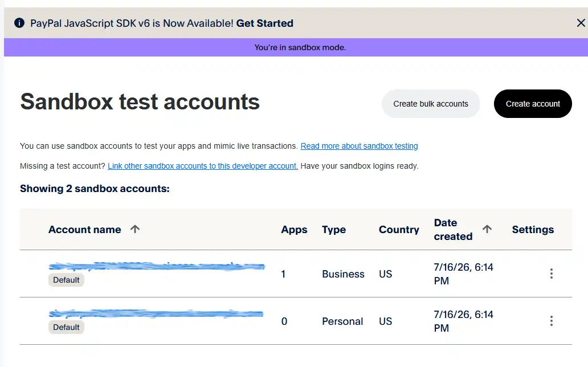The width and height of the screenshot is (588, 367).
Task: Dismiss the SDK v6 banner with X
Action: point(581,23)
